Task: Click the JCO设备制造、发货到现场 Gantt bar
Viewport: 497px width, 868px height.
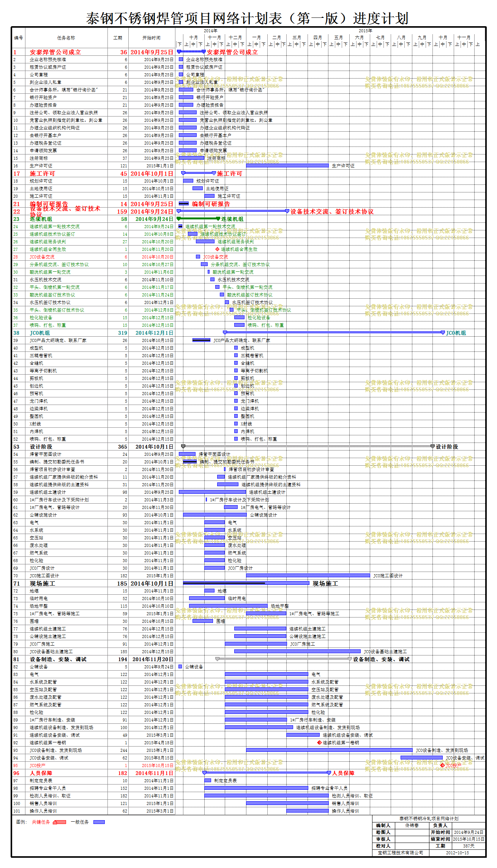Action: 329,750
